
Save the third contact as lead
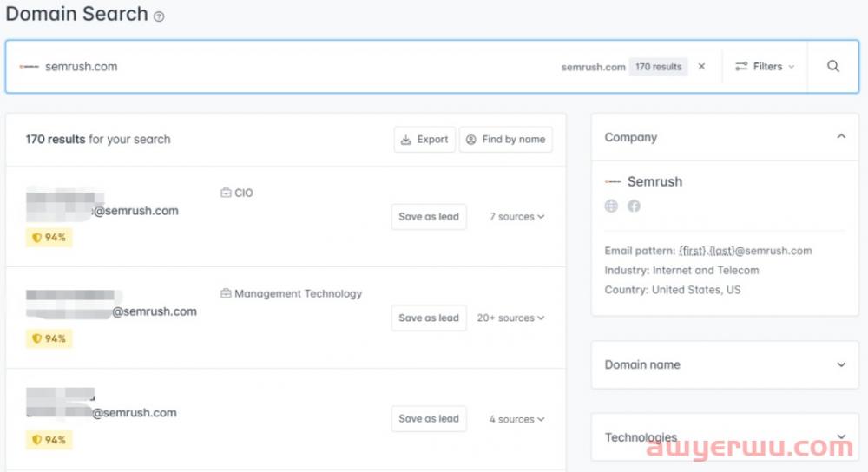click(429, 419)
